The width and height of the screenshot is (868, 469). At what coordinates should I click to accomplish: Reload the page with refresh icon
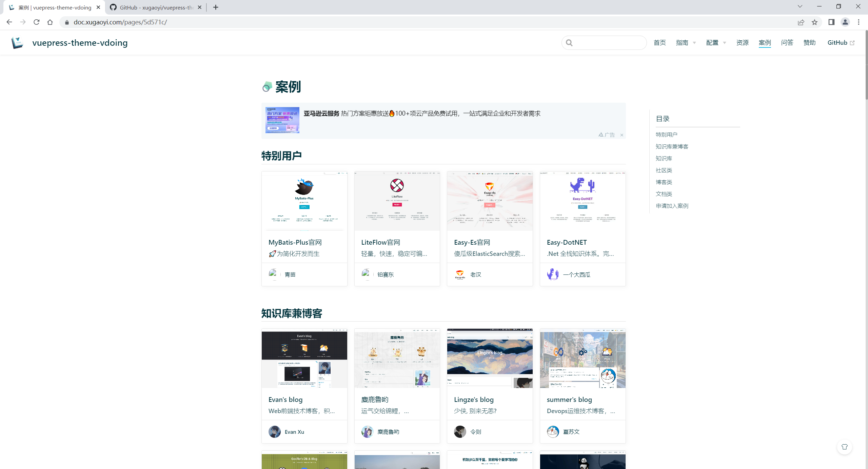(36, 22)
